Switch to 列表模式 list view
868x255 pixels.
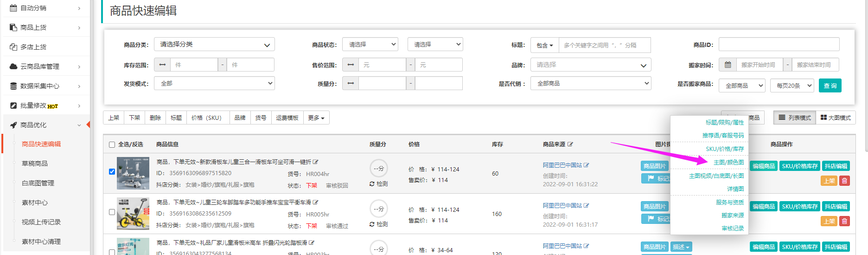point(795,118)
